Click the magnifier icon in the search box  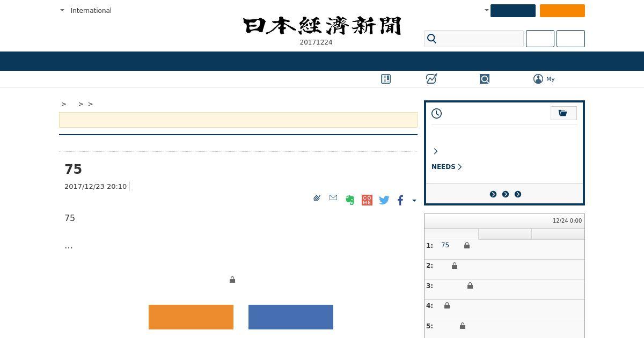coord(431,39)
